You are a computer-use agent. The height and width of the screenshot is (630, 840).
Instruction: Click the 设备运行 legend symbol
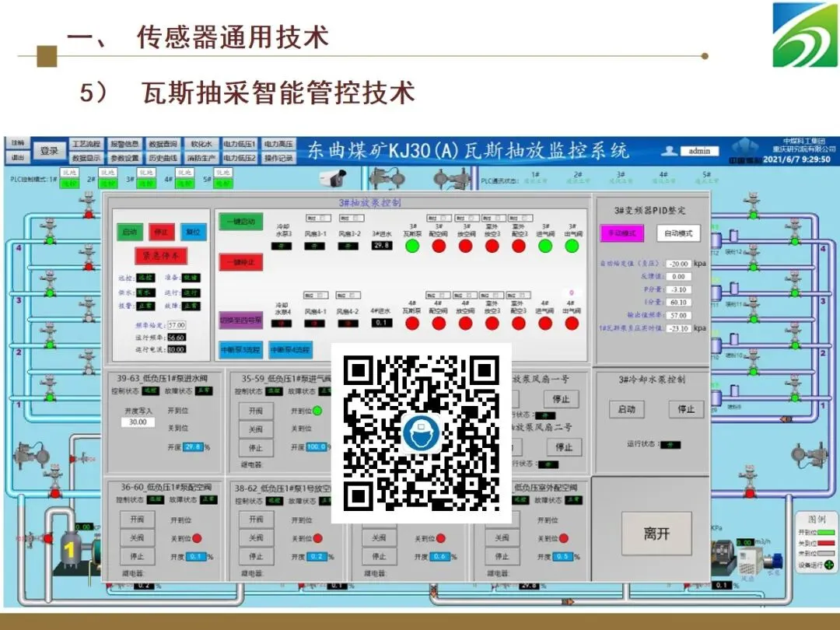click(829, 565)
